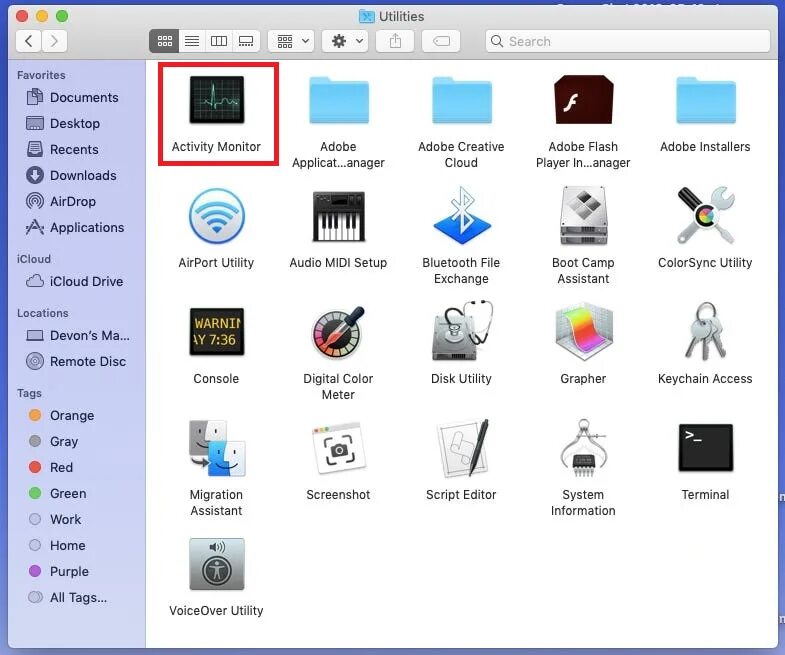Open Boot Camp Assistant icon

coord(583,215)
